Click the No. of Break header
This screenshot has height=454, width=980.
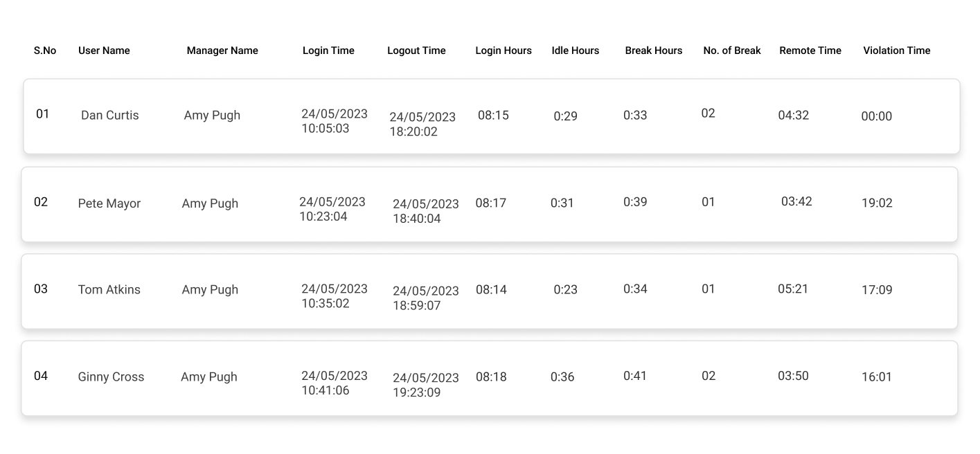(731, 51)
